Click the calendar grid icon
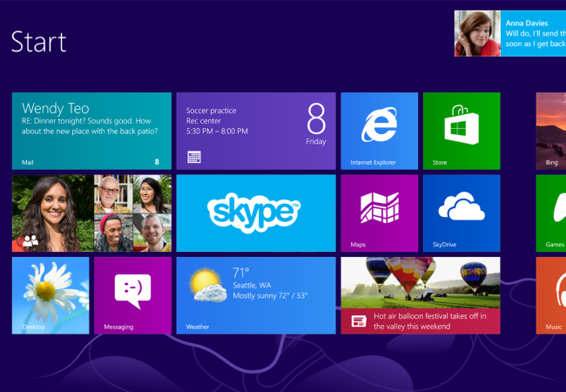This screenshot has width=566, height=392. tap(194, 157)
